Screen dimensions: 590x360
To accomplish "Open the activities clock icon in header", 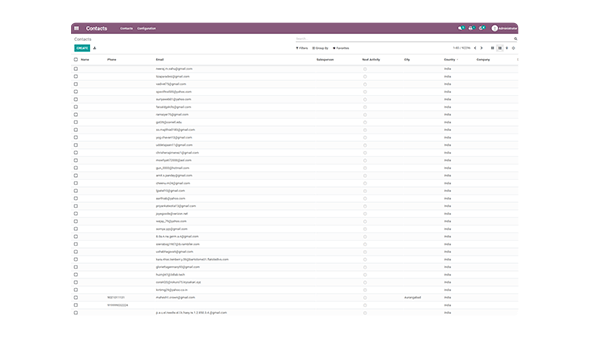I will tap(482, 28).
